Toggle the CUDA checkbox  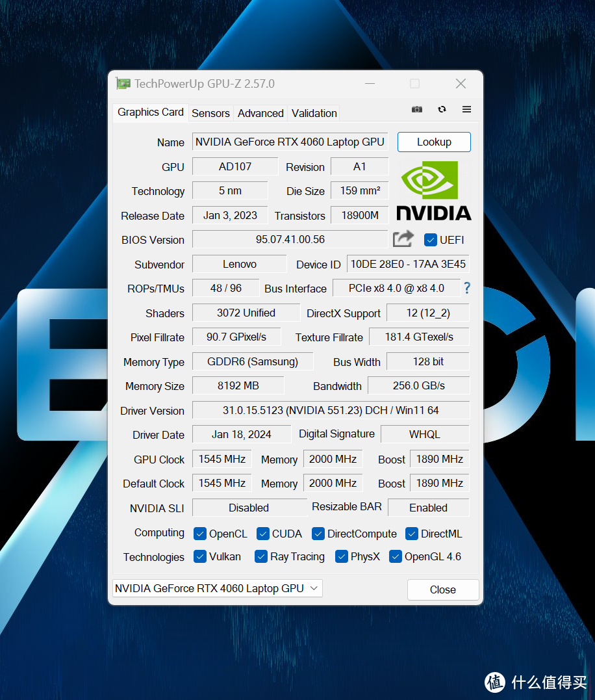click(x=262, y=534)
